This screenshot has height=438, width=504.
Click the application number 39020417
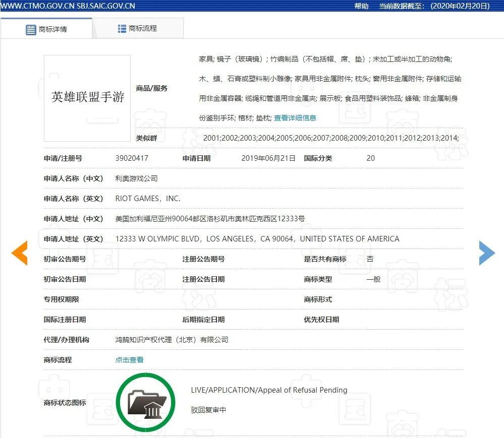(x=131, y=158)
